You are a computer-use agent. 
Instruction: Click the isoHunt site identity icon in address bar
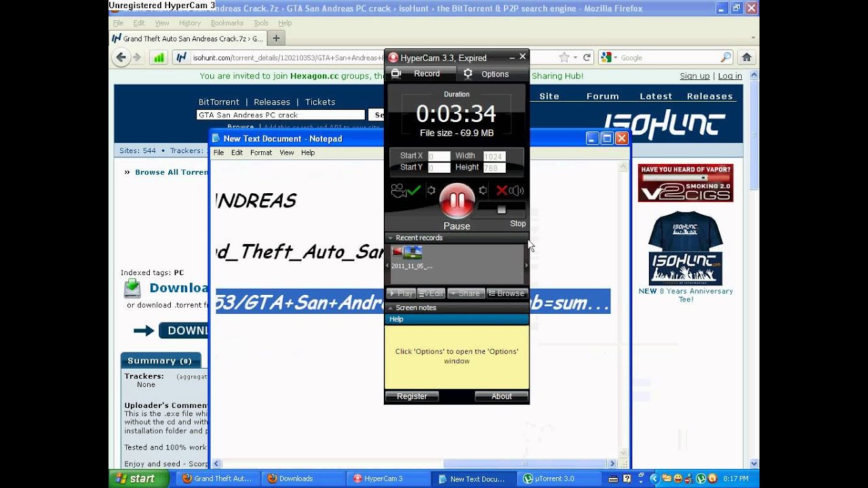(182, 58)
